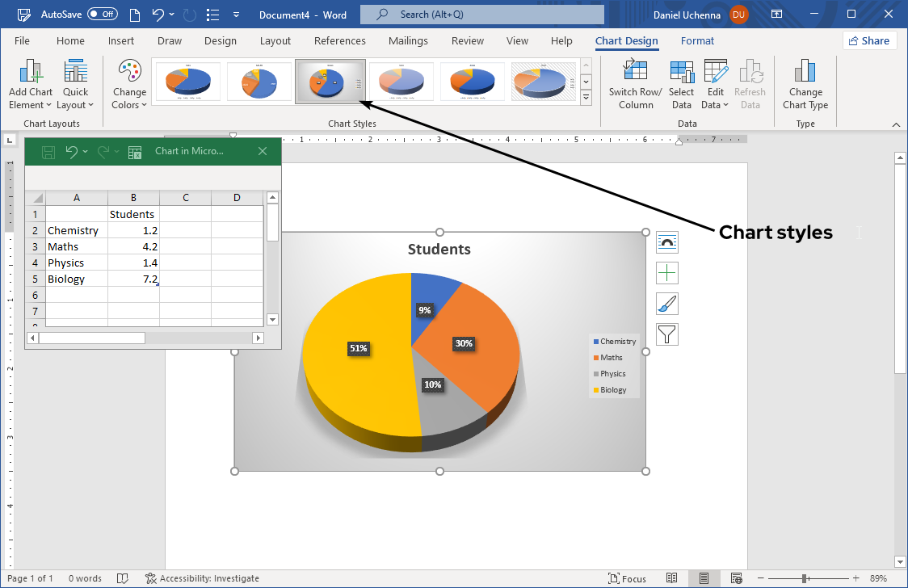Open the References ribbon tab

point(339,40)
